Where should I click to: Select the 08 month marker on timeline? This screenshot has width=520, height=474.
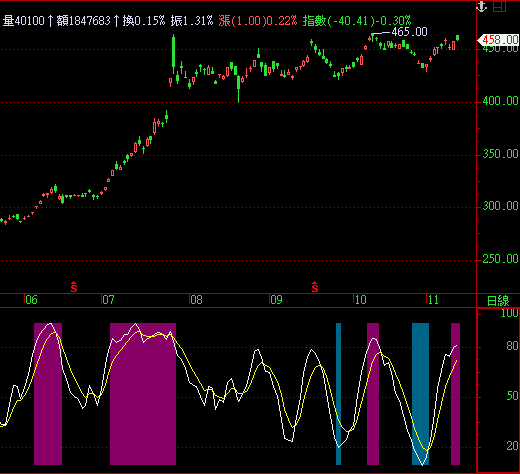coord(196,300)
